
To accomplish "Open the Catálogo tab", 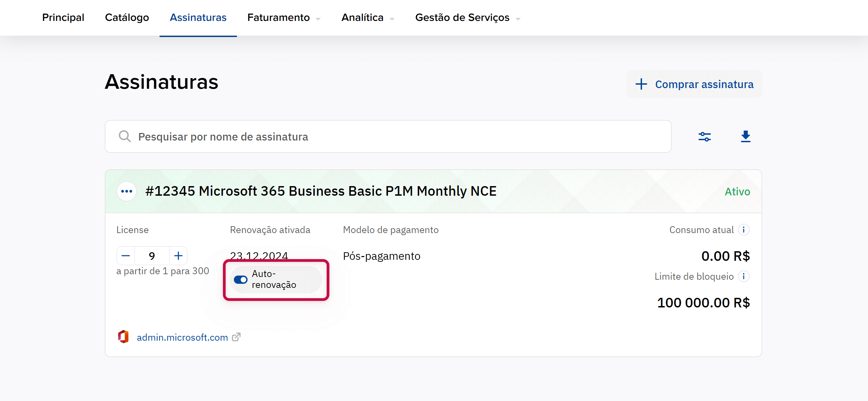I will click(x=127, y=17).
